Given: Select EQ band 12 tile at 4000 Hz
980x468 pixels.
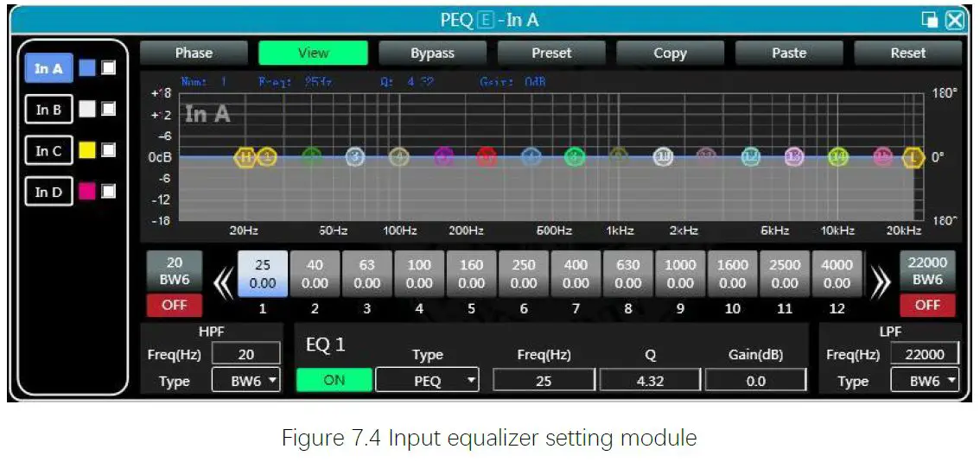Looking at the screenshot, I should (x=837, y=274).
